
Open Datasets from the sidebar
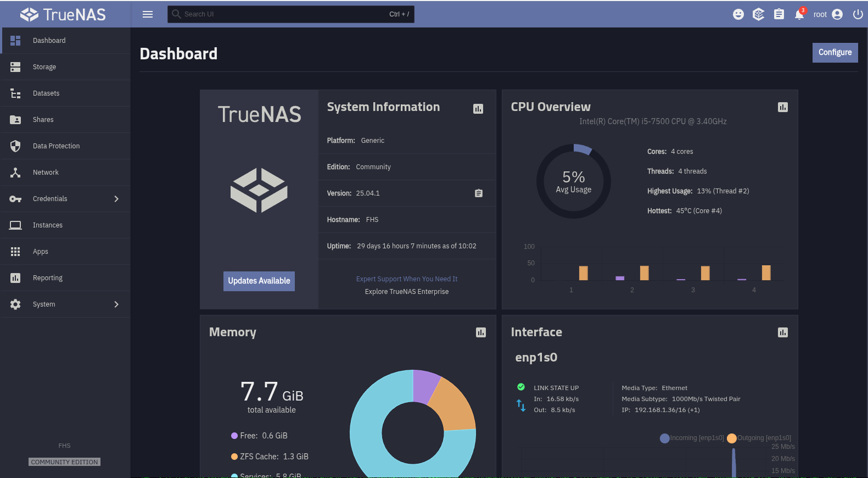[x=65, y=93]
